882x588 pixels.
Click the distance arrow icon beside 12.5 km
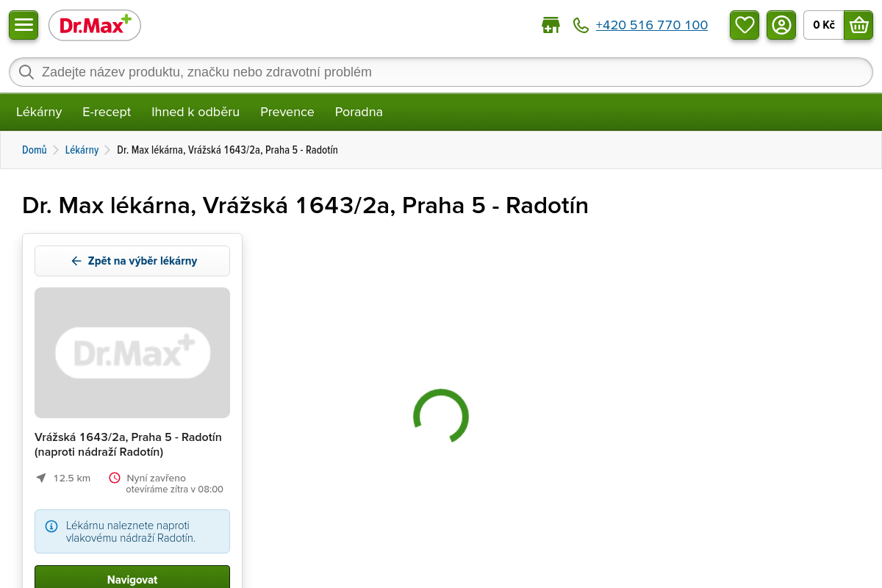pos(41,478)
